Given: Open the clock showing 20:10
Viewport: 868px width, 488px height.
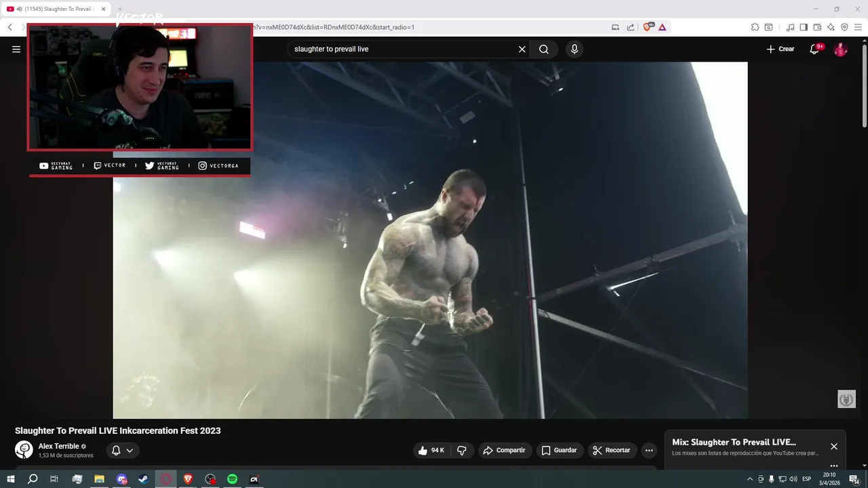Looking at the screenshot, I should click(829, 479).
